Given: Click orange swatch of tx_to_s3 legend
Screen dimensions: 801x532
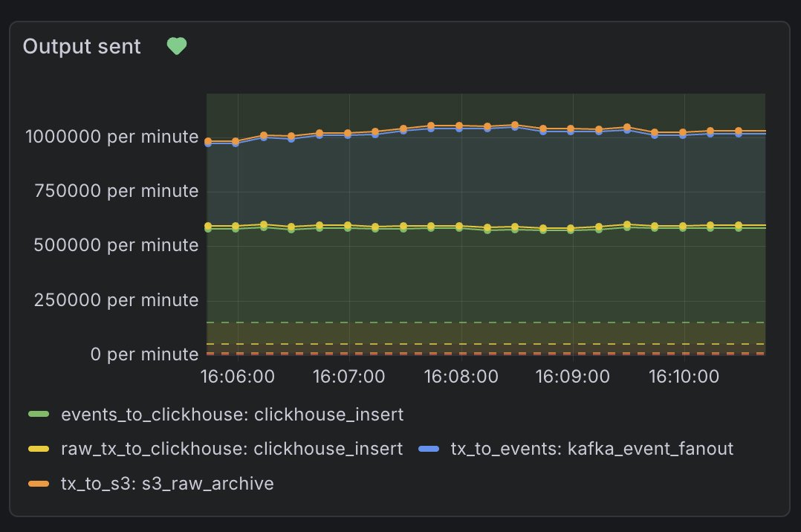Looking at the screenshot, I should [x=39, y=484].
